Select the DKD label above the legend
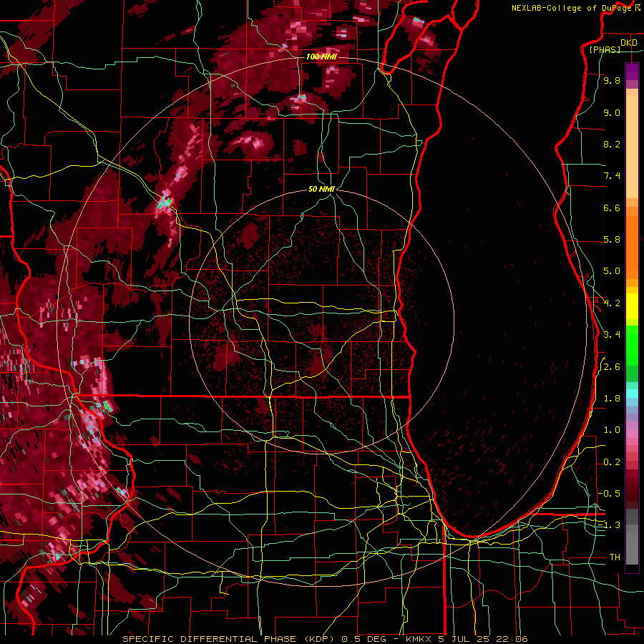644x644 pixels. point(629,43)
